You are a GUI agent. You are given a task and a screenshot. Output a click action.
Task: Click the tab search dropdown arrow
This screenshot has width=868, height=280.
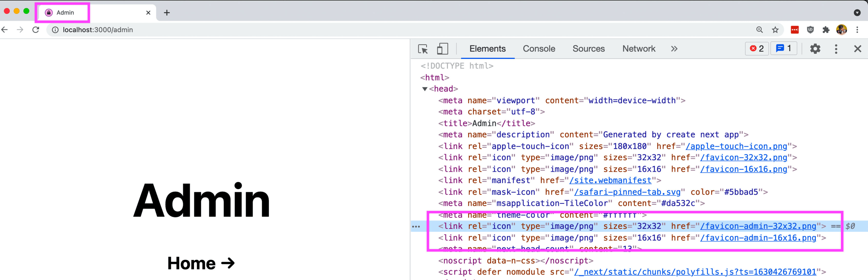857,13
